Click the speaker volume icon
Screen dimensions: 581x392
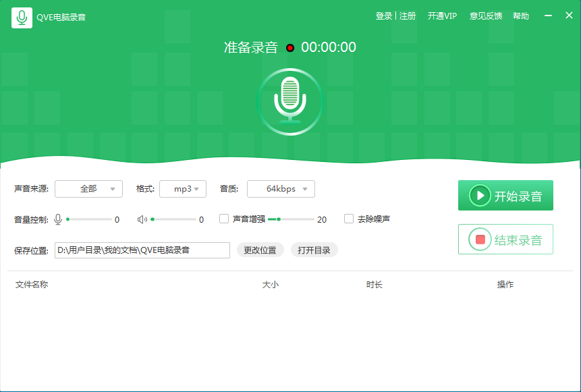(x=142, y=219)
